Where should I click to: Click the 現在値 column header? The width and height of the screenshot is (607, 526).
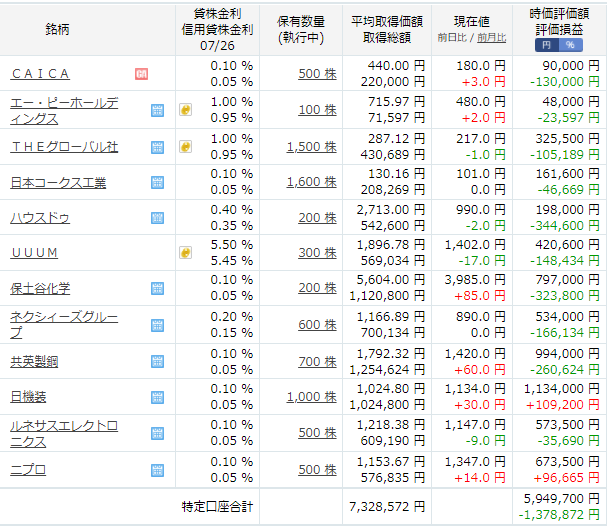coord(472,22)
